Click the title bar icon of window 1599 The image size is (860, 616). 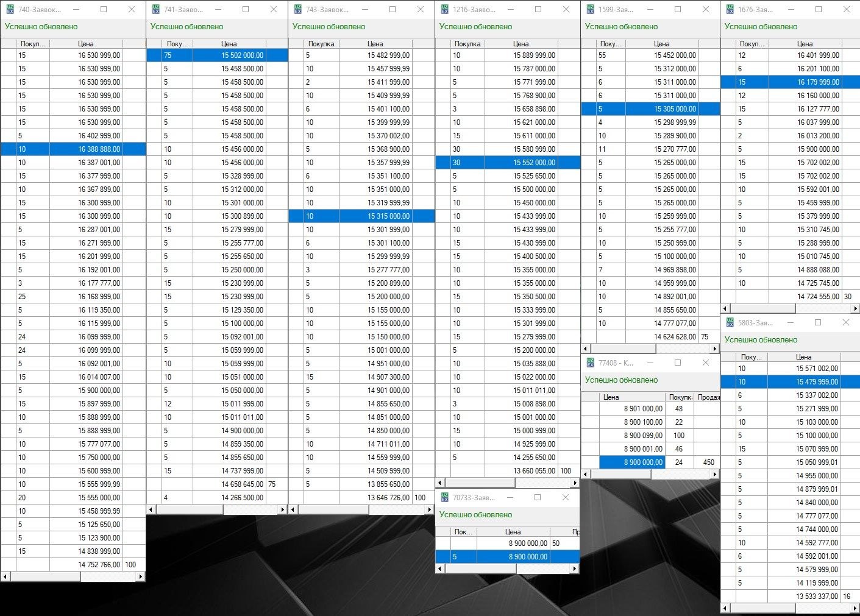tap(590, 10)
